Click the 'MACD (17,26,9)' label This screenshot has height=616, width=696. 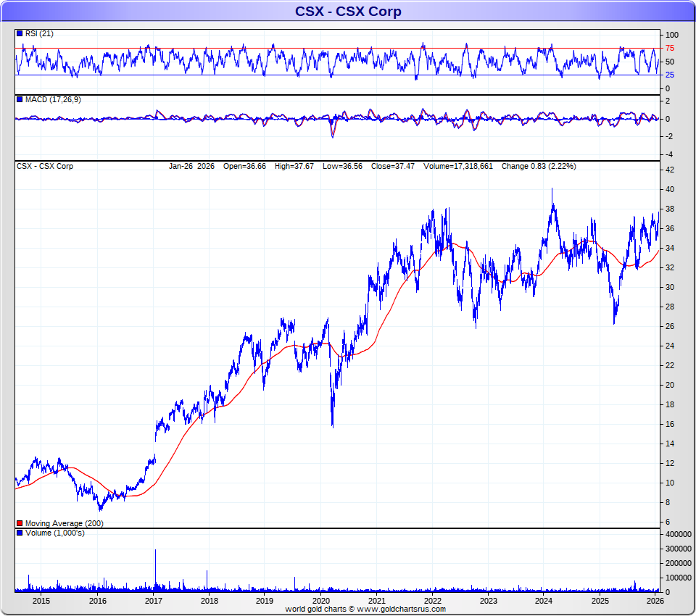tap(53, 99)
